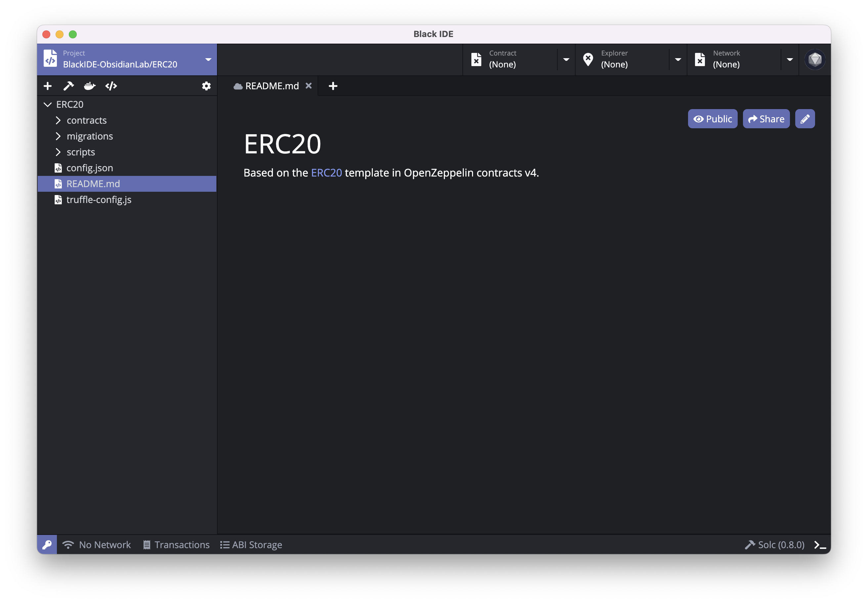Toggle the Public visibility button
The width and height of the screenshot is (868, 603).
(x=712, y=119)
